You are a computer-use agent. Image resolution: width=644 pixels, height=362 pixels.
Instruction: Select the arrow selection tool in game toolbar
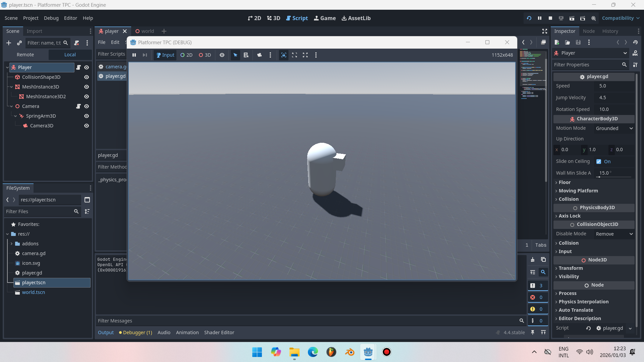235,55
